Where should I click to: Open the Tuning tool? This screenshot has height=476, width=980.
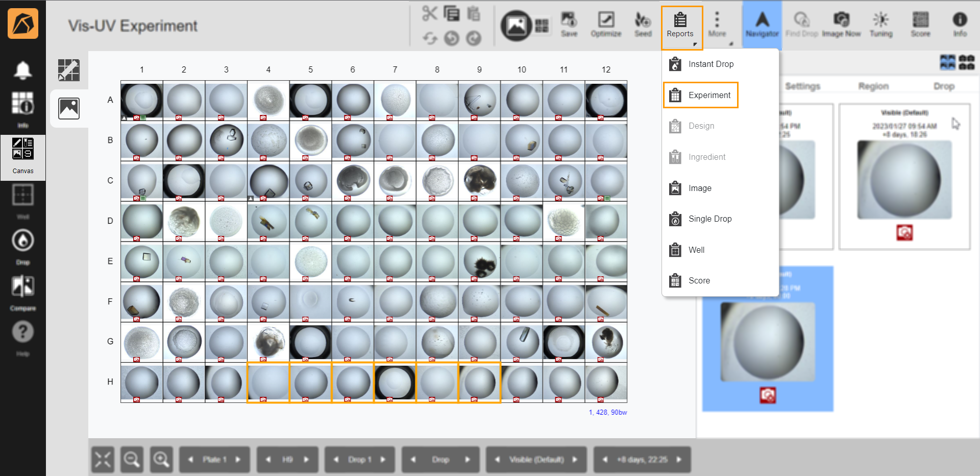click(x=881, y=24)
